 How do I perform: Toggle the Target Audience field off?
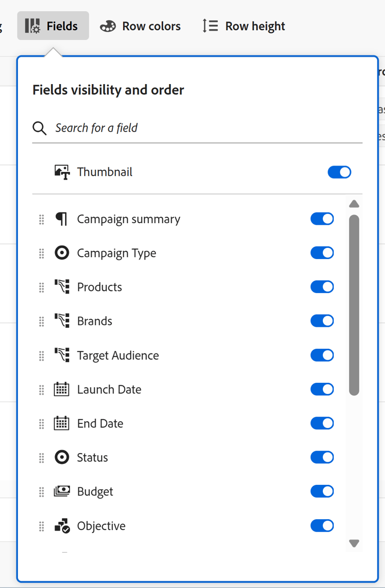pyautogui.click(x=322, y=355)
